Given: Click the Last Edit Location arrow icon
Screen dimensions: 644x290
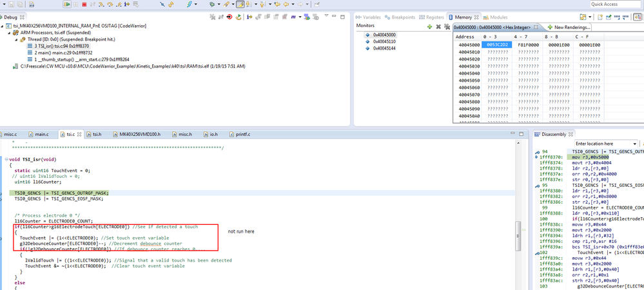Looking at the screenshot, I should (x=277, y=4).
